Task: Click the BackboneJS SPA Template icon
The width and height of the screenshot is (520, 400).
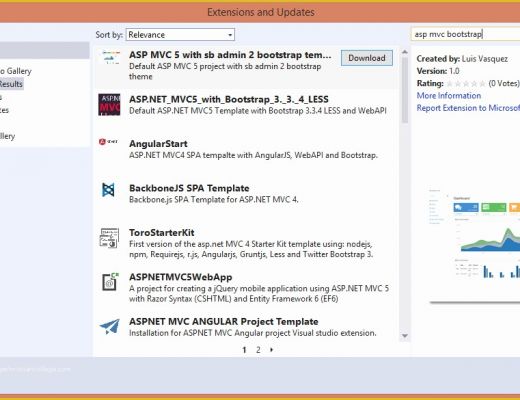Action: pyautogui.click(x=108, y=190)
